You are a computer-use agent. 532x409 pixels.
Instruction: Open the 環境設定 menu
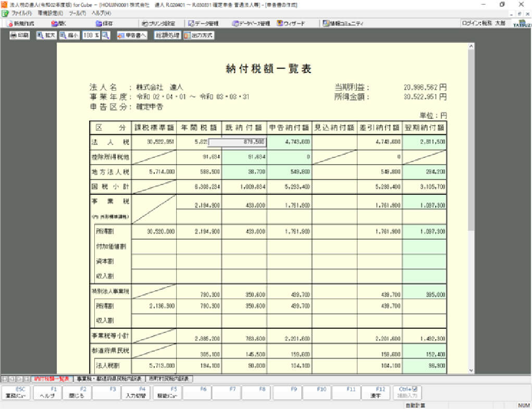click(x=50, y=13)
